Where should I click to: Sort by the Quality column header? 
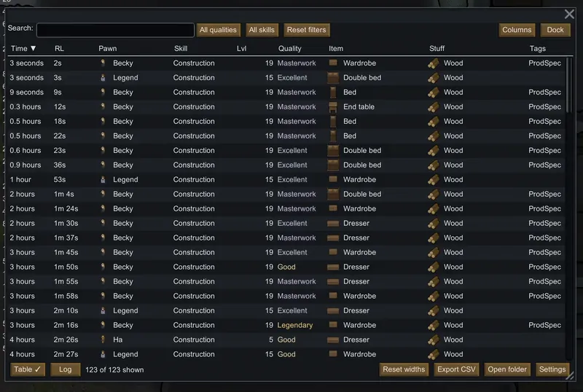tap(290, 49)
